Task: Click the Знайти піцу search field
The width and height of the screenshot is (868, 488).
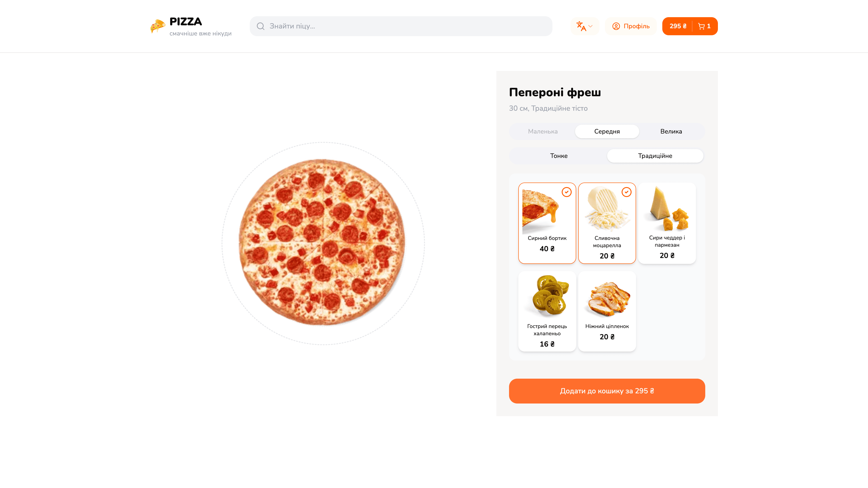Action: click(371, 26)
